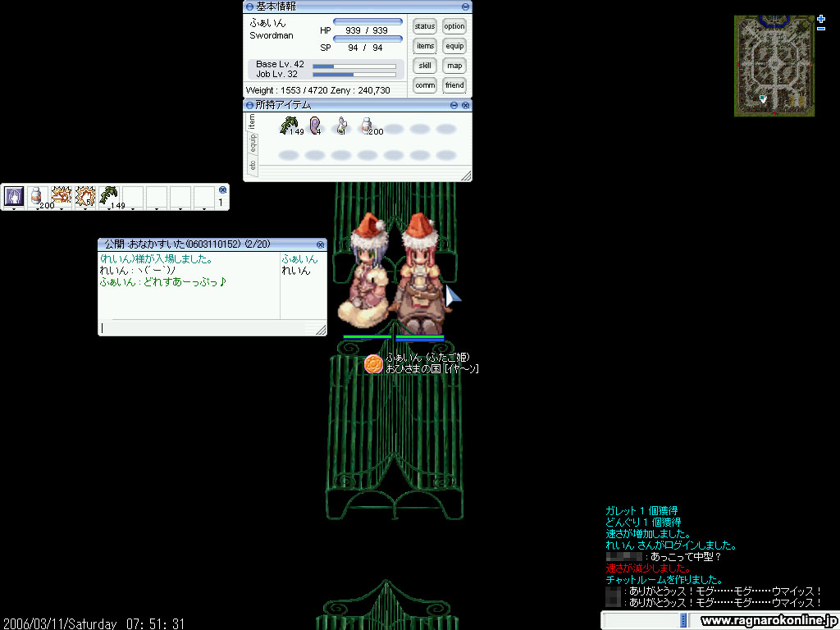The width and height of the screenshot is (840, 630).
Task: Switch to the etc tab in inventory
Action: click(253, 166)
